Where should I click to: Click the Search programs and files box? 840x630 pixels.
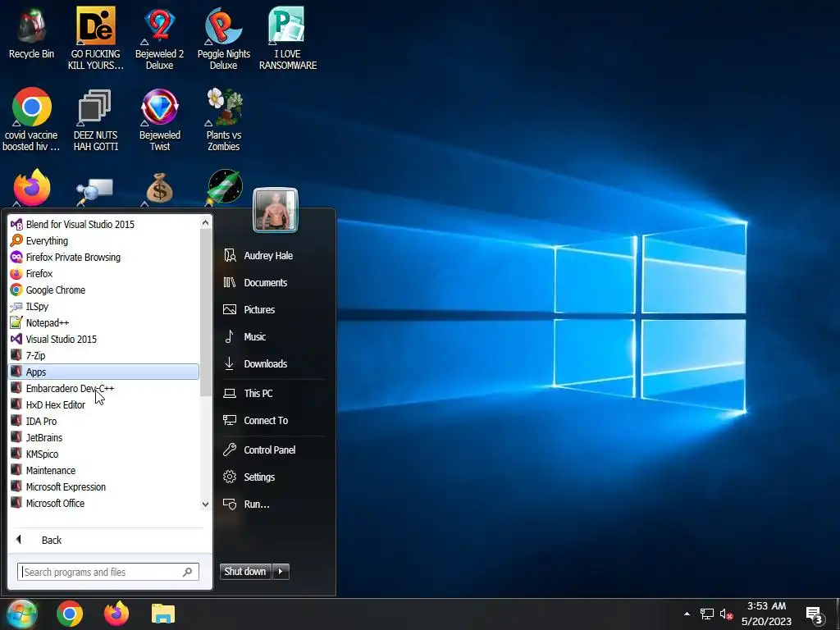(107, 572)
